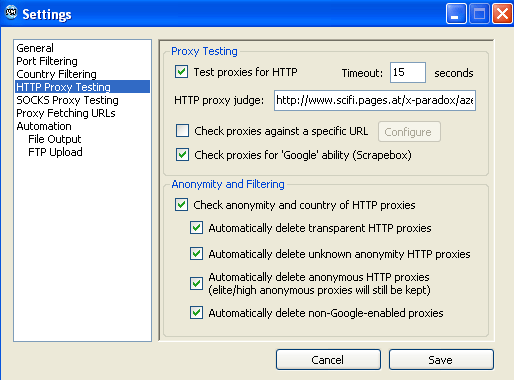Click the Cancel button

(x=328, y=360)
